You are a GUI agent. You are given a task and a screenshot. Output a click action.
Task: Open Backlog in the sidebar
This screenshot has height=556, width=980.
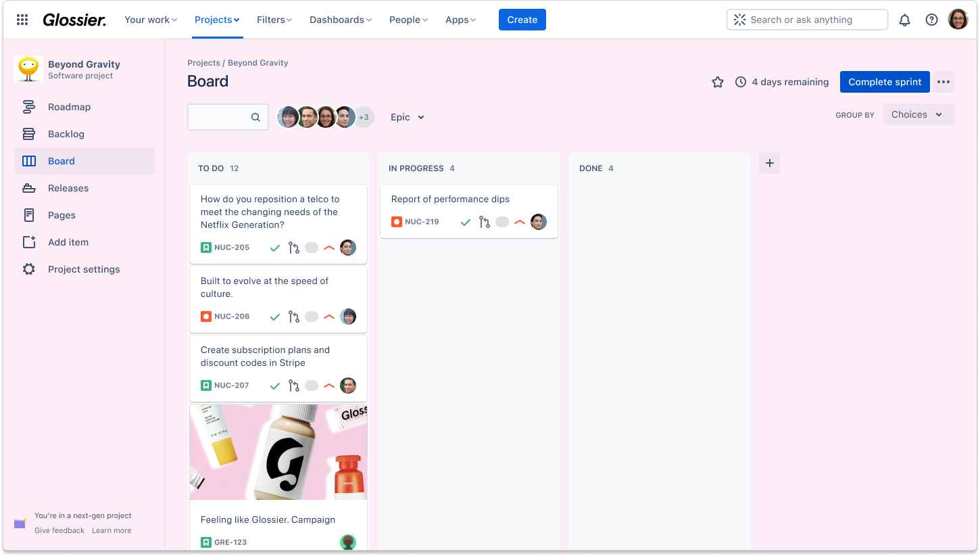[84, 134]
